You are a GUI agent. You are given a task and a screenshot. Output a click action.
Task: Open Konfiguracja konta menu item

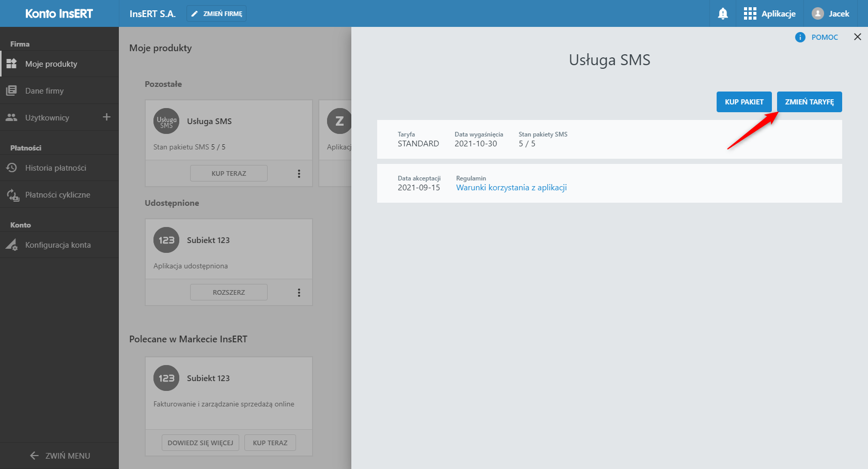(59, 245)
